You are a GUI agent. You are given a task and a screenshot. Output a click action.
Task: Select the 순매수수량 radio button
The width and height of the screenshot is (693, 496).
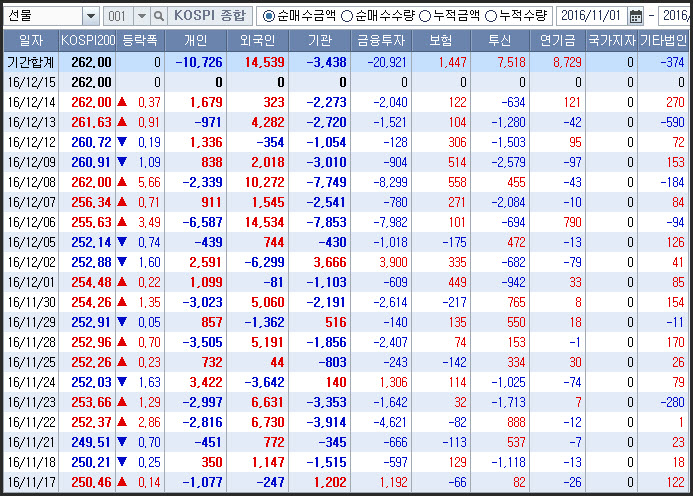pos(347,16)
